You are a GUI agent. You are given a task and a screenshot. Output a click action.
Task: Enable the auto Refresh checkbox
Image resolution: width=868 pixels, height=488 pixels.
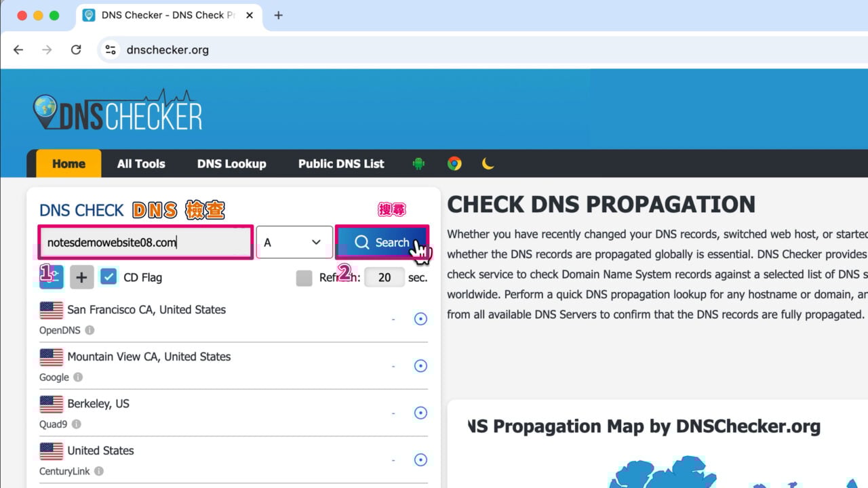(x=304, y=278)
